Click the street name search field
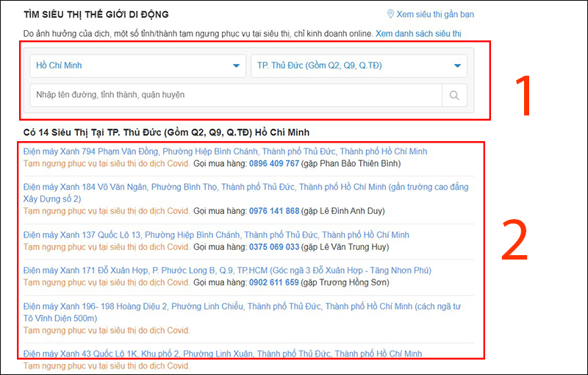This screenshot has width=588, height=375. click(235, 95)
